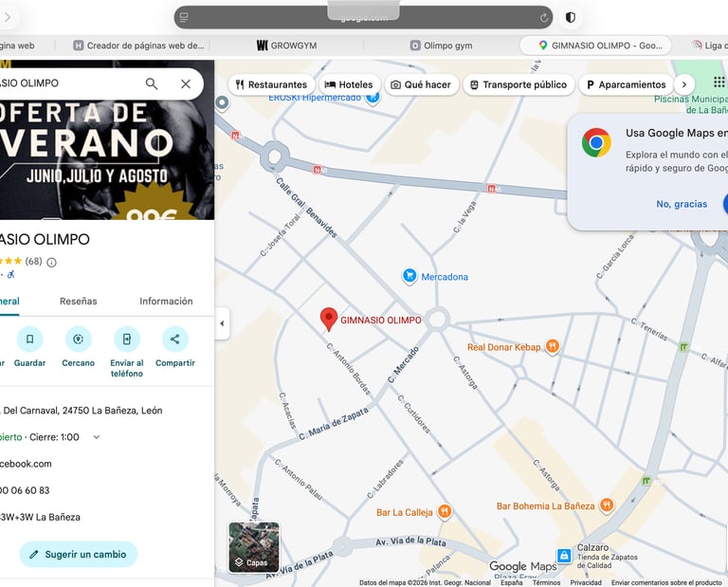This screenshot has width=728, height=587.
Task: Click the Guardar bookmark icon
Action: (x=29, y=339)
